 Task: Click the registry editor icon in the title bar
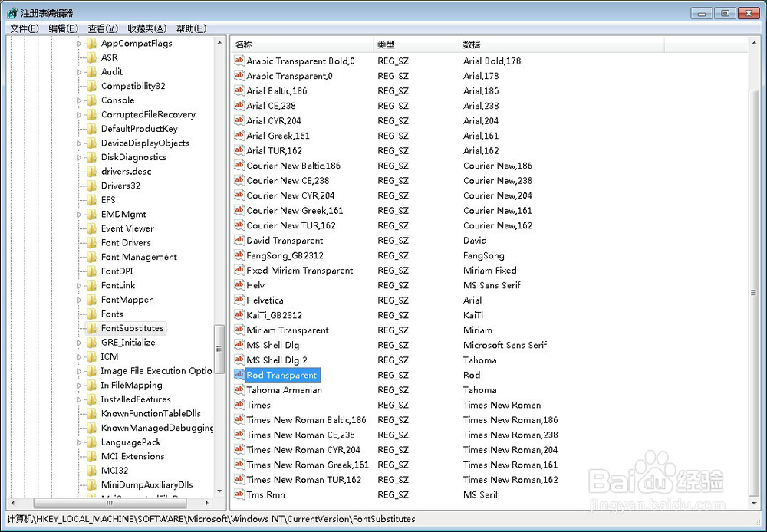(x=11, y=12)
